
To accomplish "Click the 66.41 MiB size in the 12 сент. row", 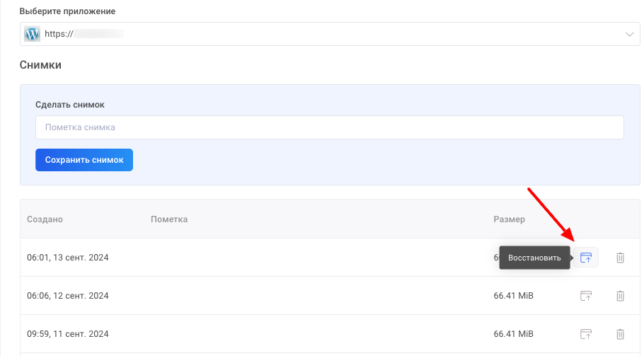I will (514, 296).
